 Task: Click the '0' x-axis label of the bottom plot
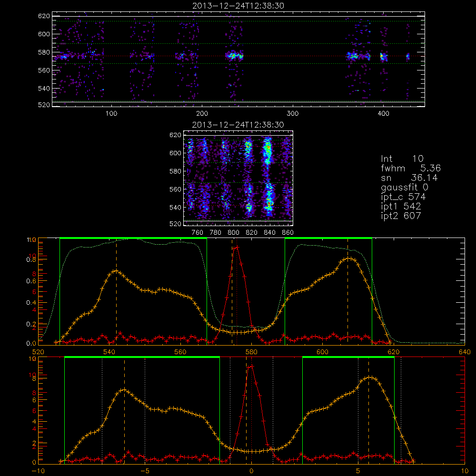(251, 471)
